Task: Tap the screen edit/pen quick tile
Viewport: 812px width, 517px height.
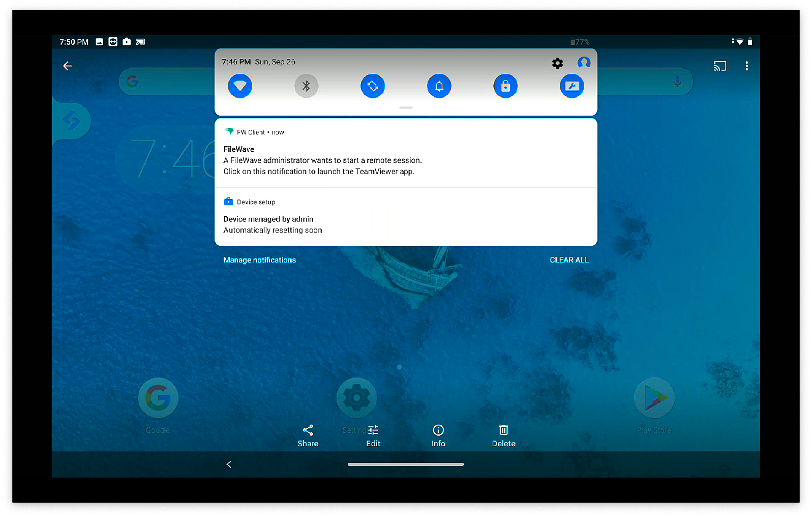Action: 572,86
